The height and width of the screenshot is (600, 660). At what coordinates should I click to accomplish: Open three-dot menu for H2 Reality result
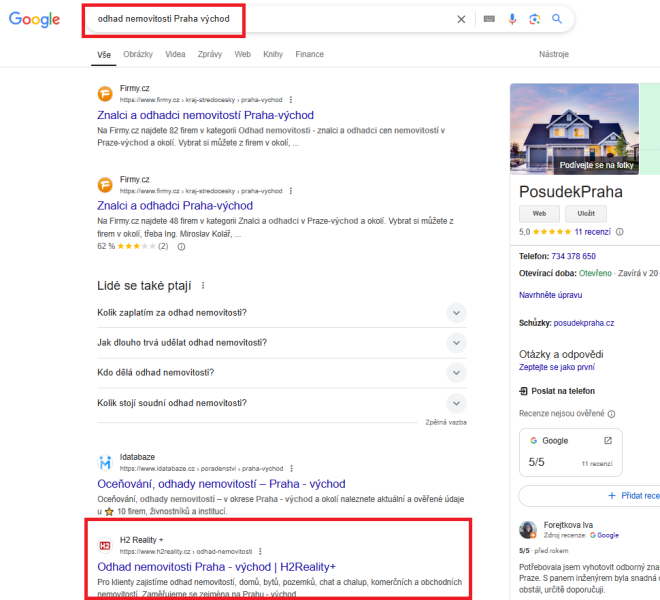(x=260, y=552)
